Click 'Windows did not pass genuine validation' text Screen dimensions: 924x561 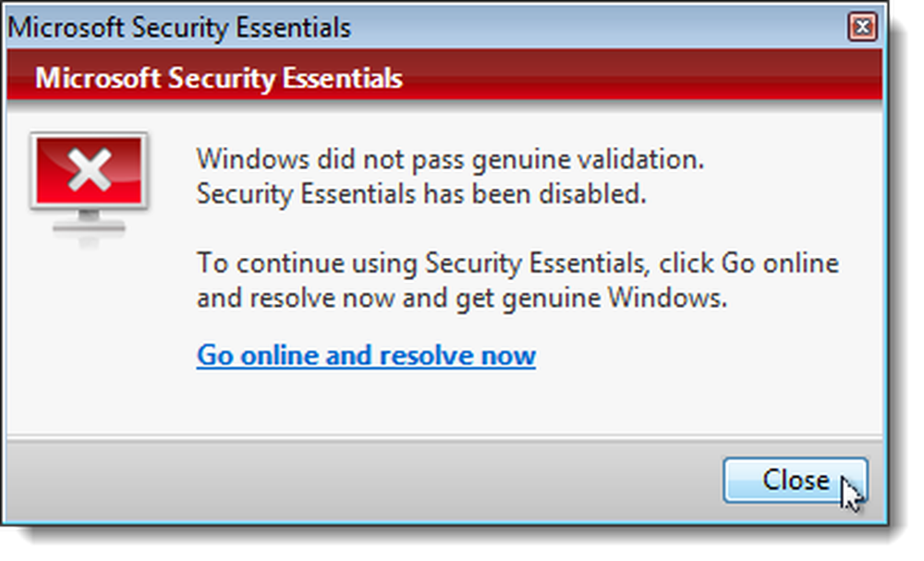coord(450,159)
